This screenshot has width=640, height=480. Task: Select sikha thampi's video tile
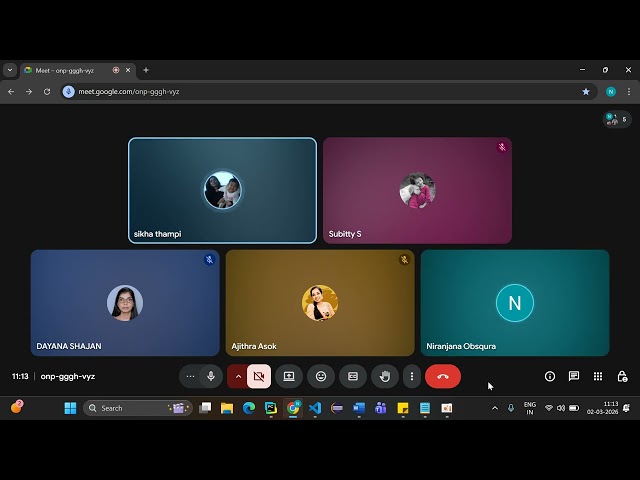(222, 190)
